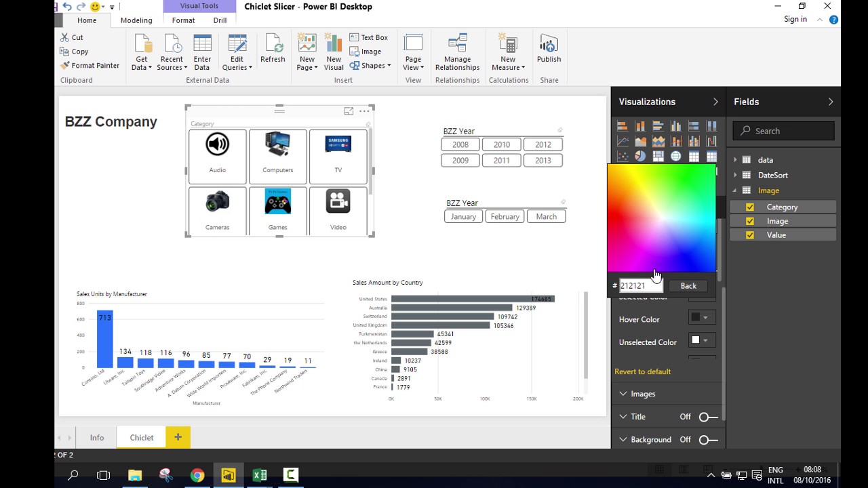Uncheck the Category field checkbox
This screenshot has width=868, height=488.
point(749,207)
